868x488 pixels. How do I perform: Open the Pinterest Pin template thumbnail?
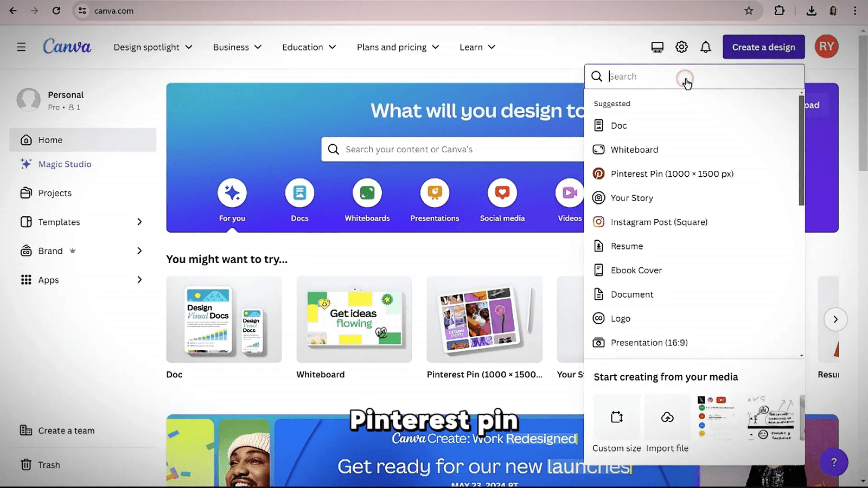(x=484, y=319)
